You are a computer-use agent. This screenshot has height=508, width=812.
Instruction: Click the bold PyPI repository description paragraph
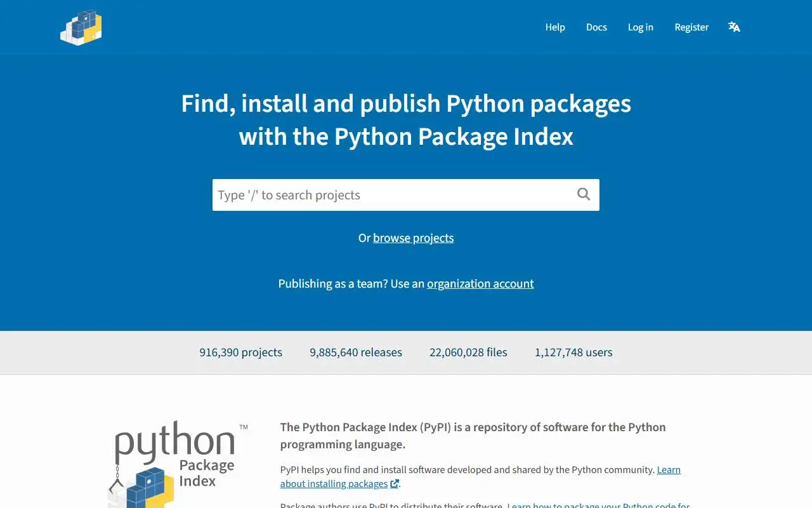click(x=473, y=436)
